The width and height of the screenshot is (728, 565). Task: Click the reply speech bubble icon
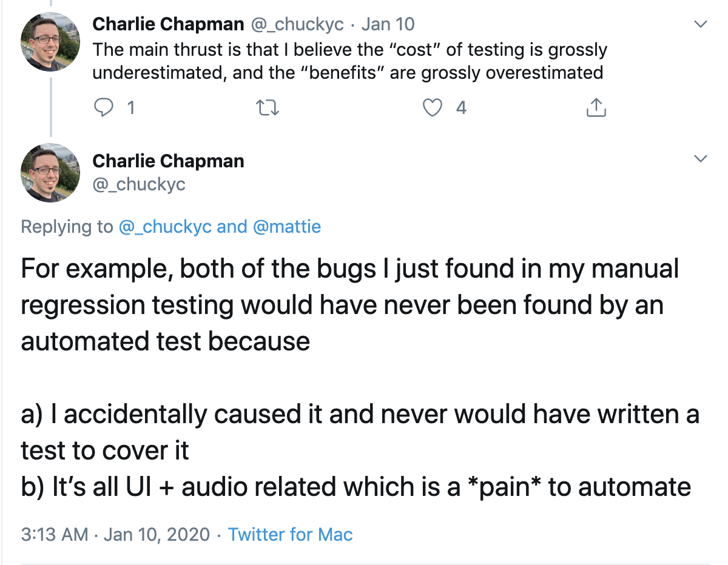105,108
